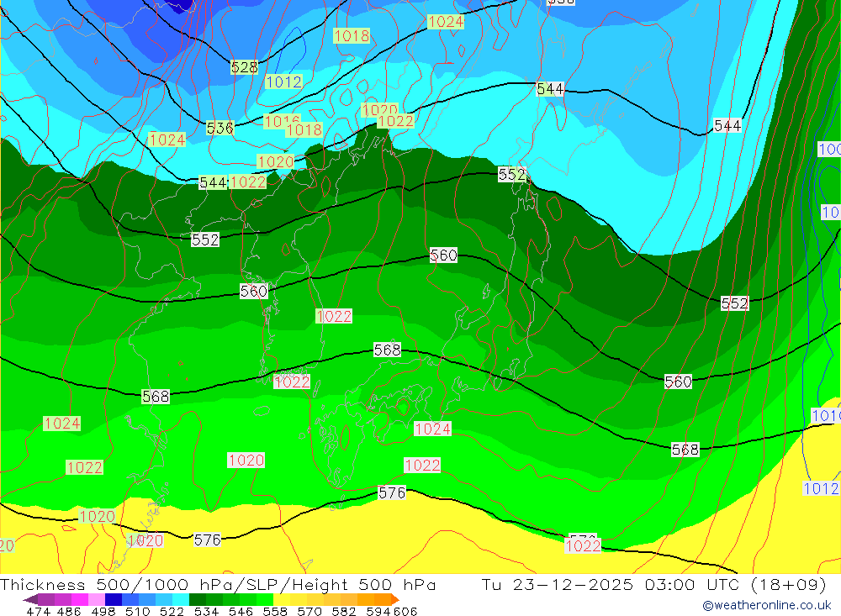Viewport: 841px width, 616px height.
Task: Click the '536' height contour label
Action: coord(220,128)
